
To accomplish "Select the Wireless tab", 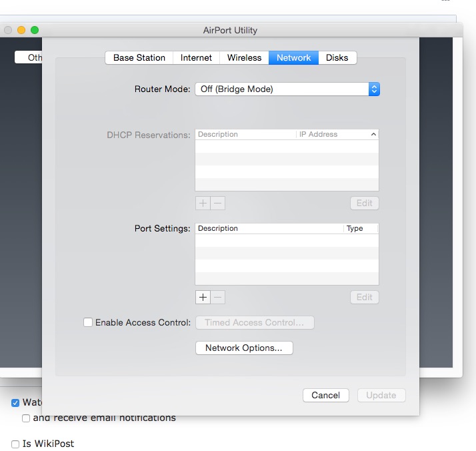I will click(244, 57).
